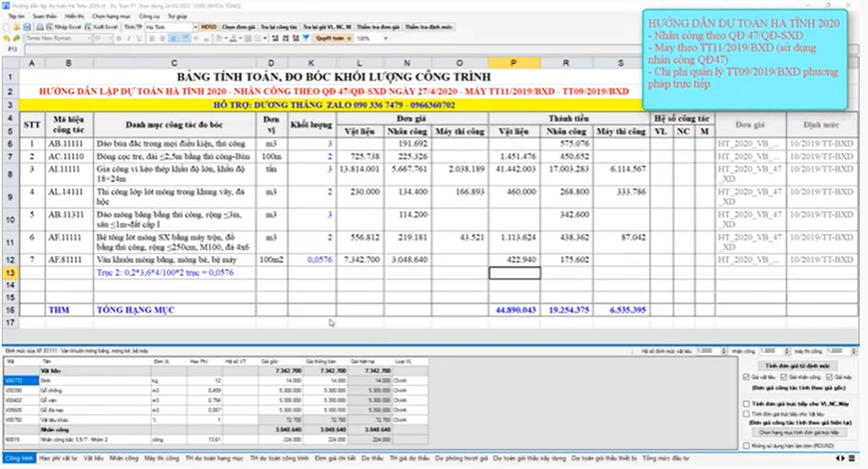Adjust máy thi công coefficient stepper
This screenshot has height=469, width=868.
[854, 351]
